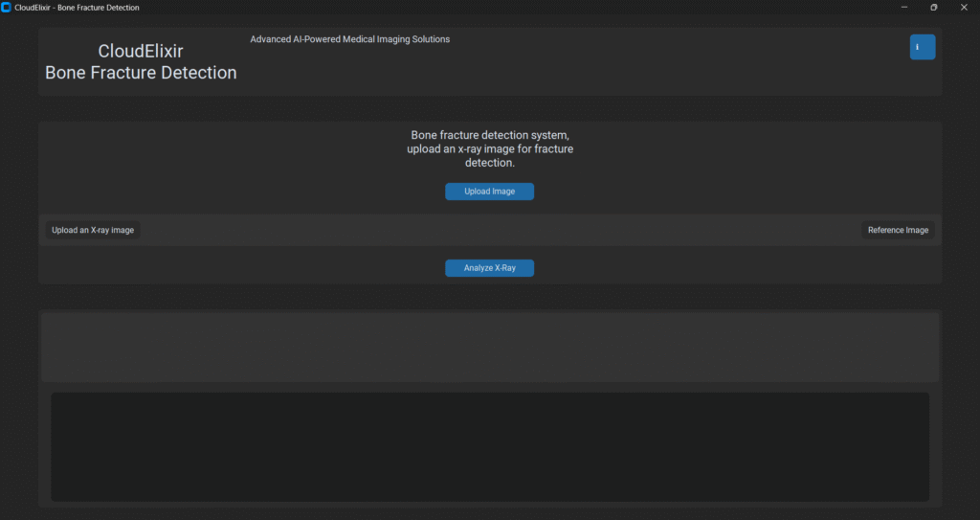The height and width of the screenshot is (520, 980).
Task: Close the Bone Fracture Detection window
Action: 964,8
